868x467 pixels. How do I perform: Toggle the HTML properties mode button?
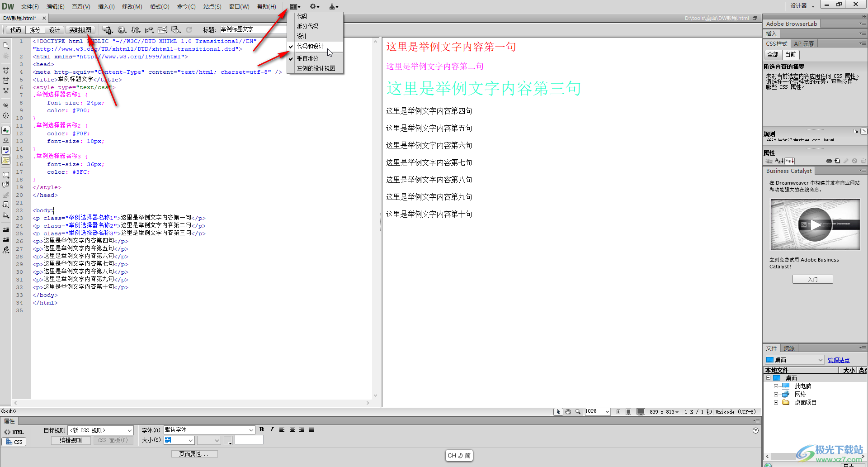point(14,432)
